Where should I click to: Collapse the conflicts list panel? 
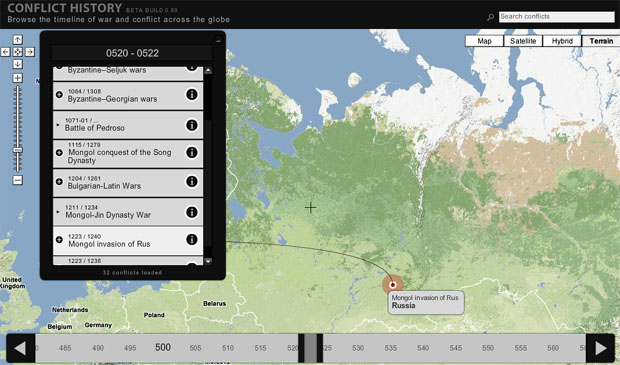click(218, 40)
